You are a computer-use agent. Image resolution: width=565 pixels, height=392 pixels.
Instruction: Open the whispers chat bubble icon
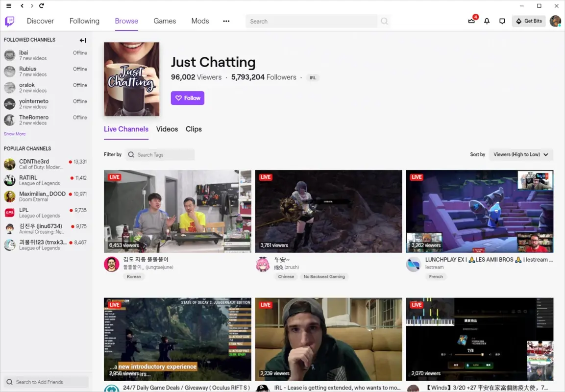(x=502, y=21)
